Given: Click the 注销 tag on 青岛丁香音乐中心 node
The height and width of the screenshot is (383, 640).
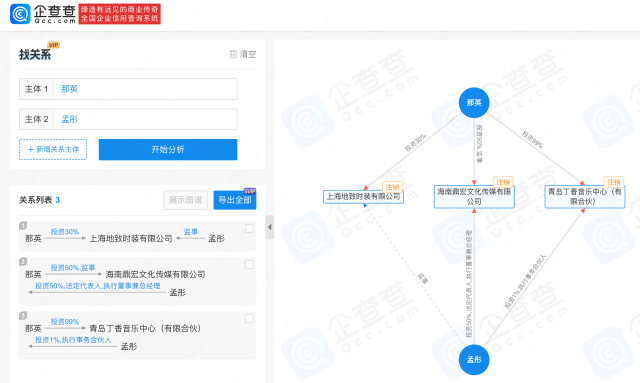Looking at the screenshot, I should pyautogui.click(x=613, y=182).
